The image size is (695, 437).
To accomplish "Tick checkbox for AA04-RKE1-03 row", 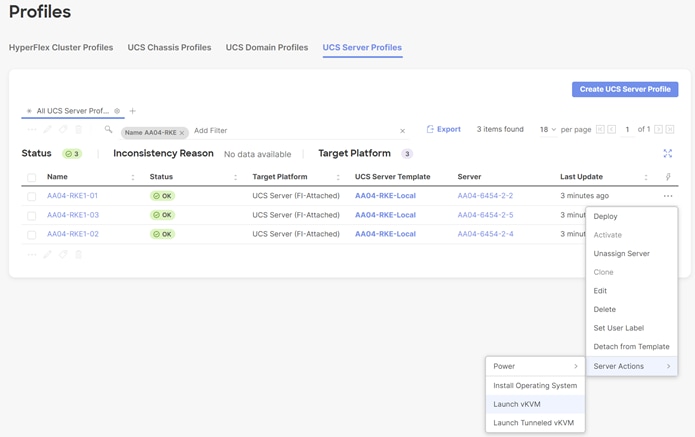I will tap(31, 216).
